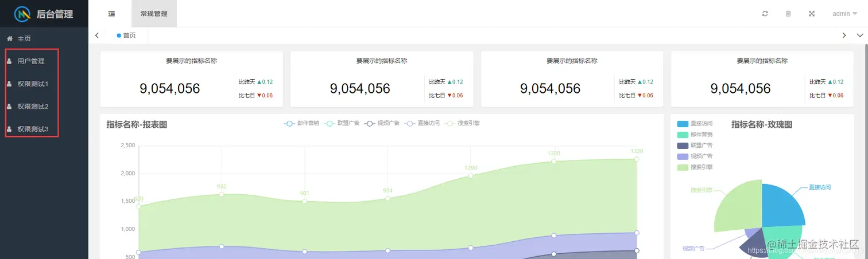Click the trash icon in header
Screen dimensions: 868x259
pos(788,14)
